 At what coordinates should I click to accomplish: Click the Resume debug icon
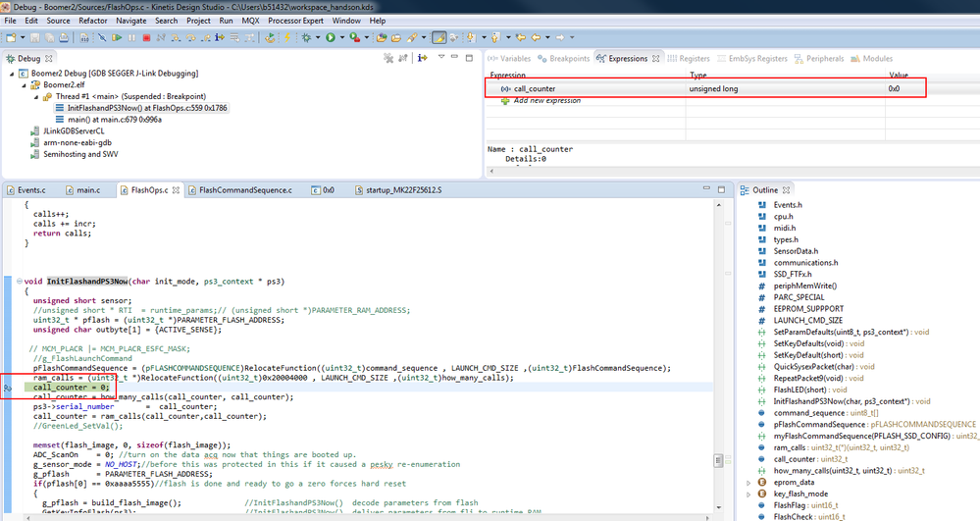(x=117, y=37)
